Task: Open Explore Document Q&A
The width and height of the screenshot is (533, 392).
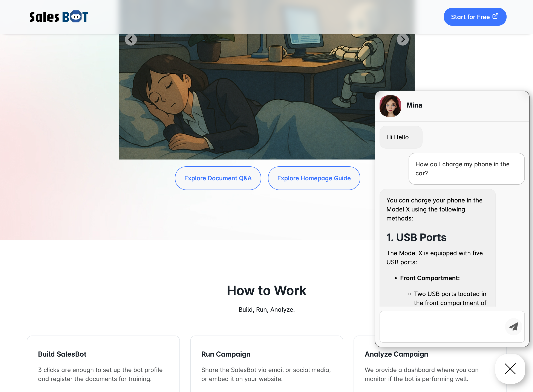Action: pos(218,178)
